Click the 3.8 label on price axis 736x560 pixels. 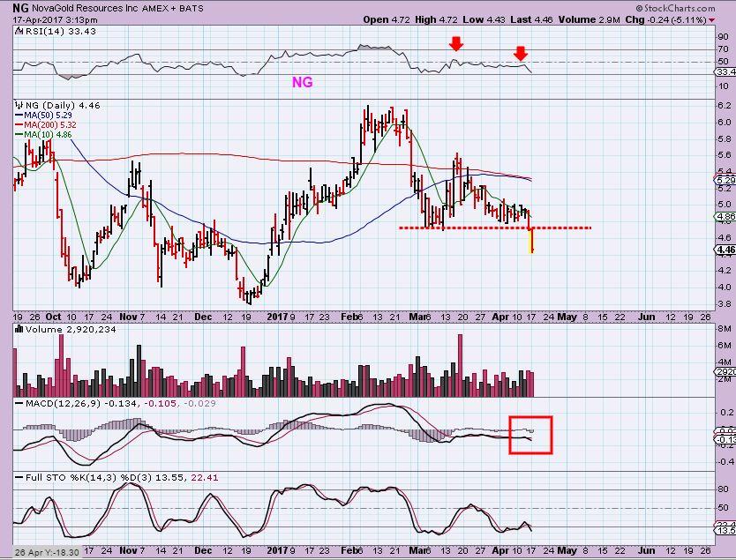(724, 304)
